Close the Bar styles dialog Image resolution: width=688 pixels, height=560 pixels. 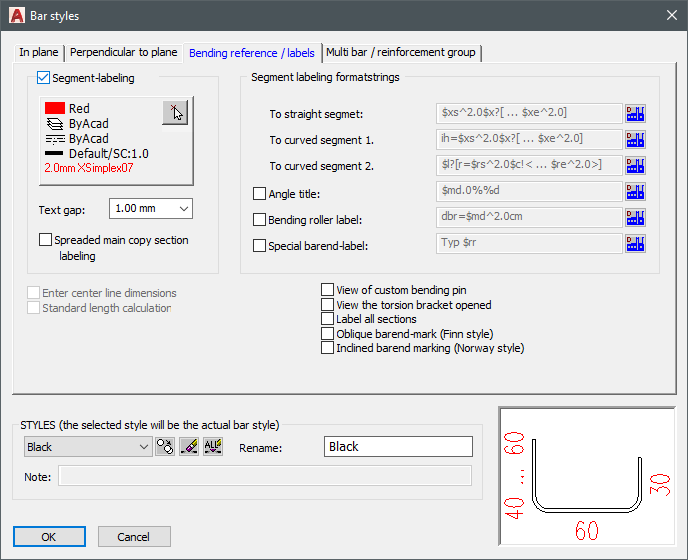671,15
